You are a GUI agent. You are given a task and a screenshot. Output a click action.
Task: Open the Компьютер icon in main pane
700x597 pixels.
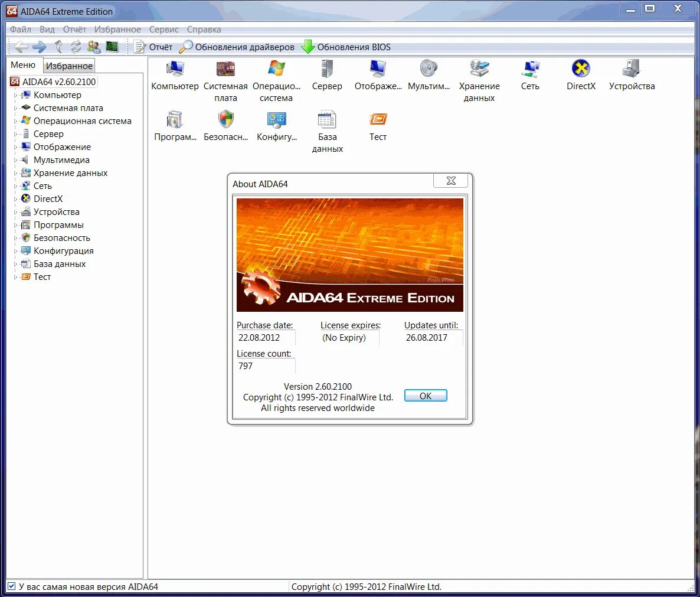pos(175,68)
